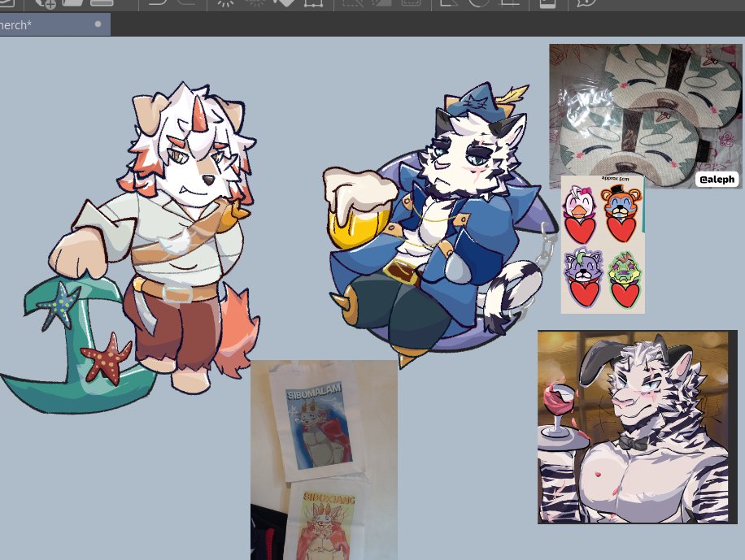Click the blue starfish on the anchor

pyautogui.click(x=60, y=304)
